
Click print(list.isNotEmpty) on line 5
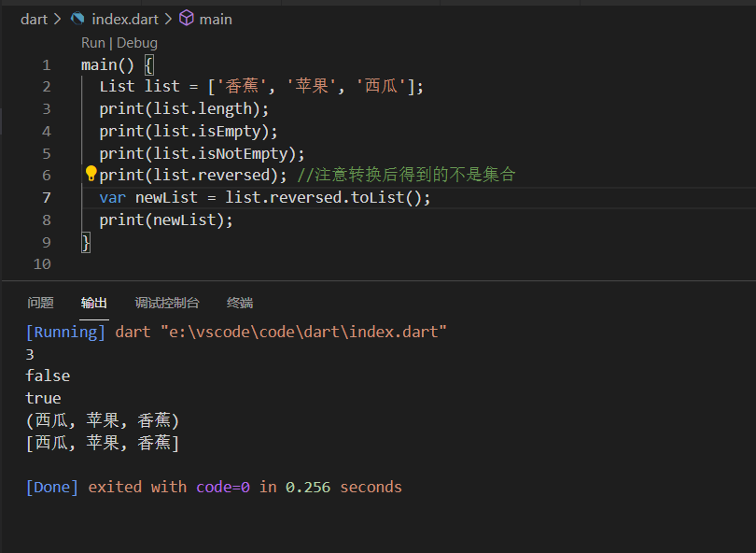pyautogui.click(x=202, y=153)
